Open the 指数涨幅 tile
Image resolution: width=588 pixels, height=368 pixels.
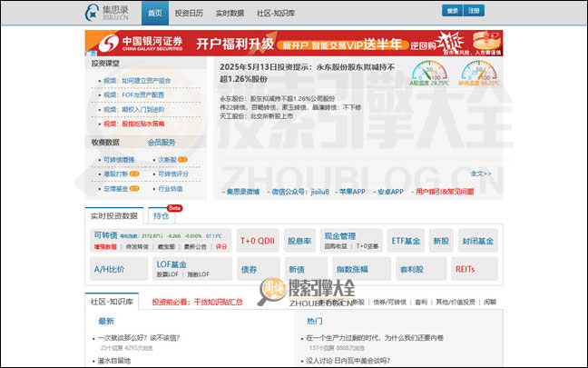click(361, 269)
